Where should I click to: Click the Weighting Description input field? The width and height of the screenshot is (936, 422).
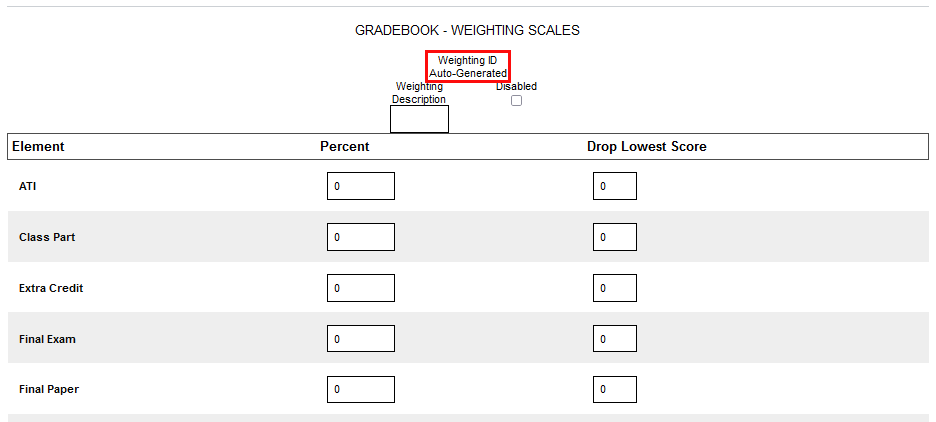(419, 119)
